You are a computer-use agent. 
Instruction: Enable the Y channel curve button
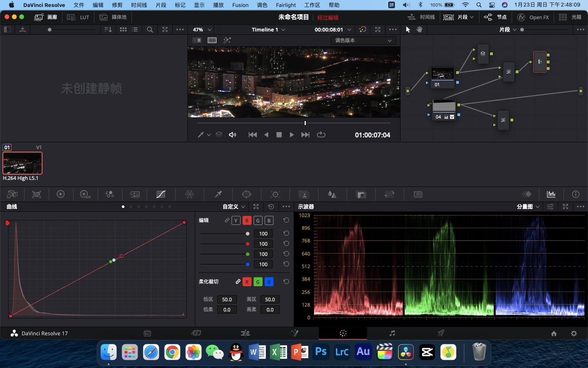(x=236, y=220)
